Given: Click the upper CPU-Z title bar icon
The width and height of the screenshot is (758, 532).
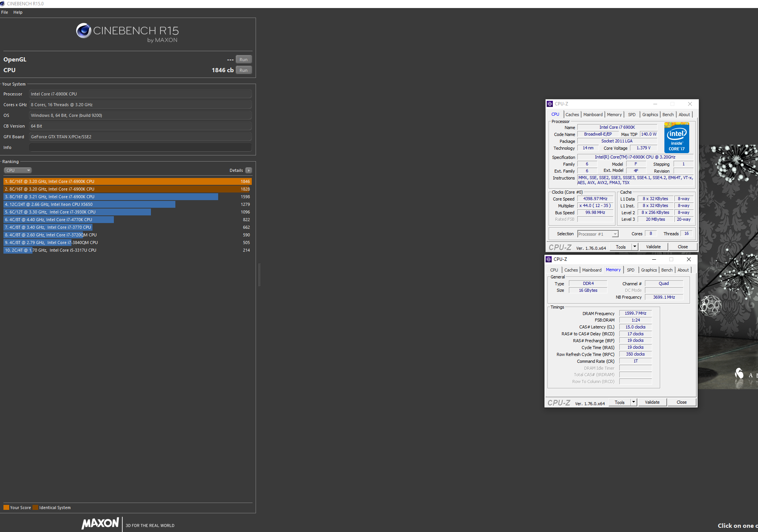Looking at the screenshot, I should (550, 104).
